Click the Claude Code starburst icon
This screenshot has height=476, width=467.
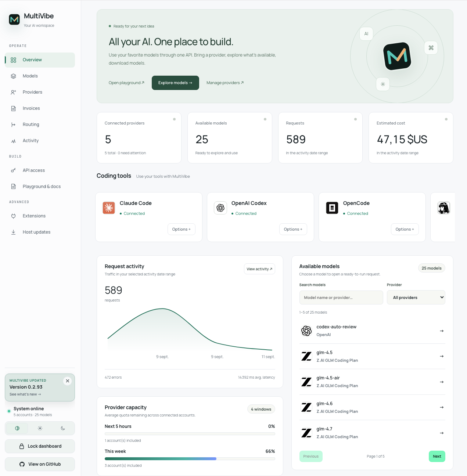point(109,208)
